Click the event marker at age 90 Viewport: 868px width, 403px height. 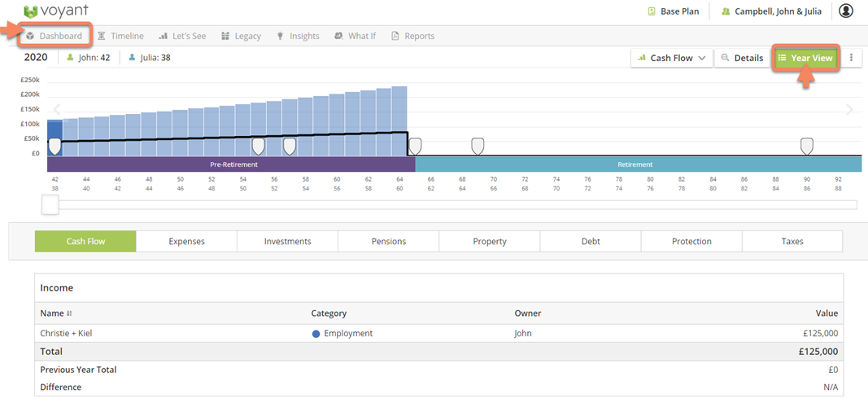point(806,146)
